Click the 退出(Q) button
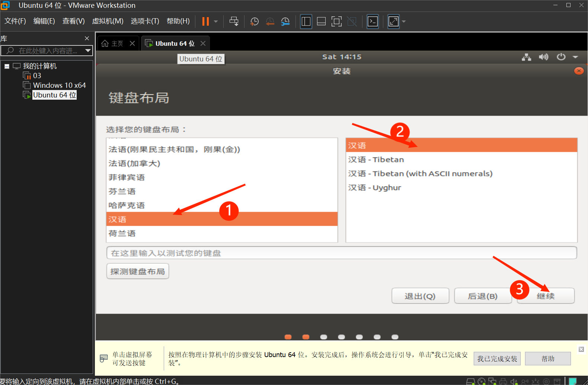This screenshot has height=385, width=588. [x=420, y=296]
